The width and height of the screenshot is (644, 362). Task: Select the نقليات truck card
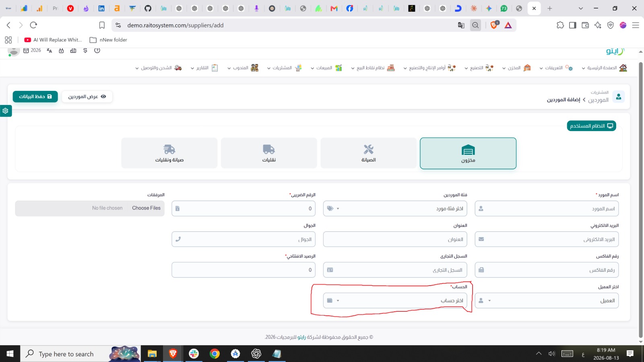pyautogui.click(x=269, y=153)
